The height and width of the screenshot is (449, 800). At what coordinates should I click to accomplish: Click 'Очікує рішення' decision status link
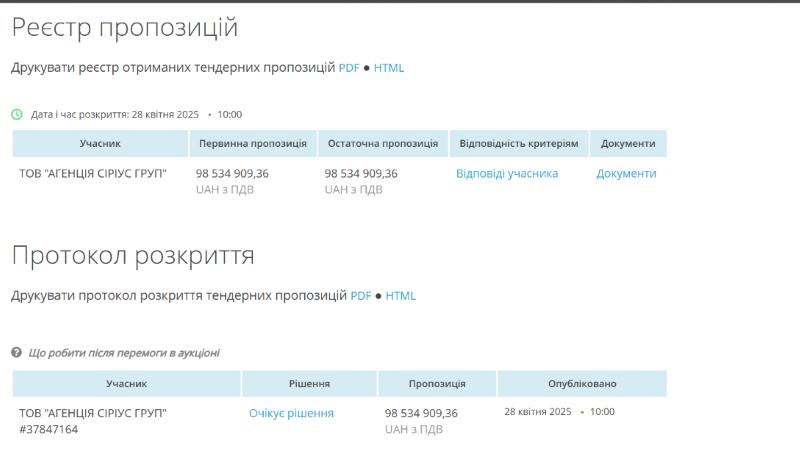(x=291, y=413)
